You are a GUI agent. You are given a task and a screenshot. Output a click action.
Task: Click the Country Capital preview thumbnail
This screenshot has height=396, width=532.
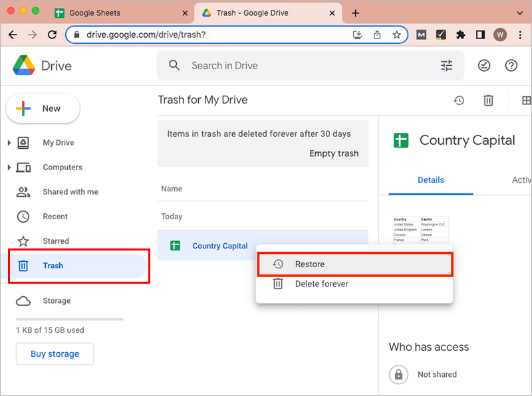(421, 230)
